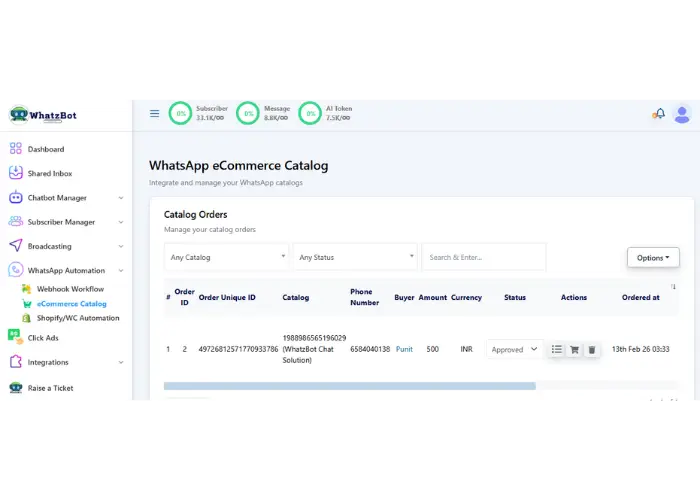Click the table horizontal scrollbar

pyautogui.click(x=349, y=385)
